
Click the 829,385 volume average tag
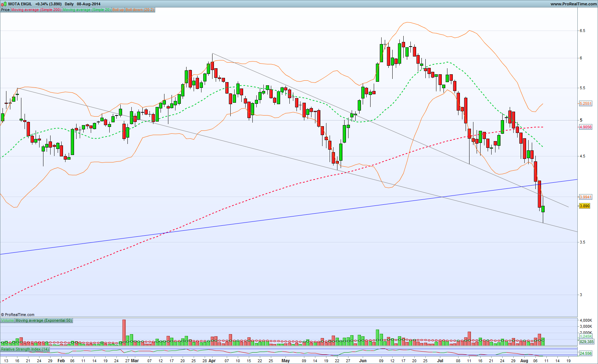coord(587,342)
